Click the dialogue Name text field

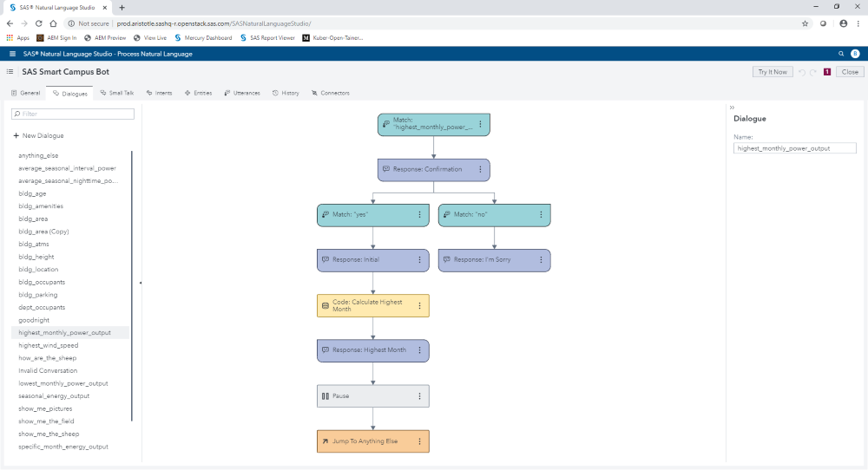tap(794, 148)
